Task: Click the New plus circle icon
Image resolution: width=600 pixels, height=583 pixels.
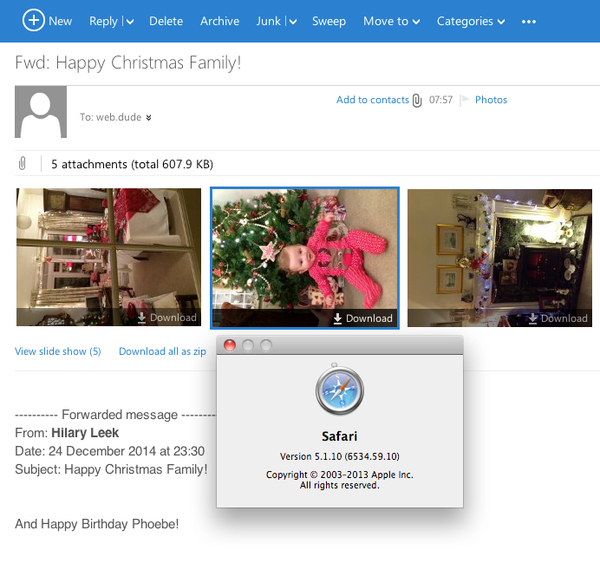Action: tap(34, 20)
